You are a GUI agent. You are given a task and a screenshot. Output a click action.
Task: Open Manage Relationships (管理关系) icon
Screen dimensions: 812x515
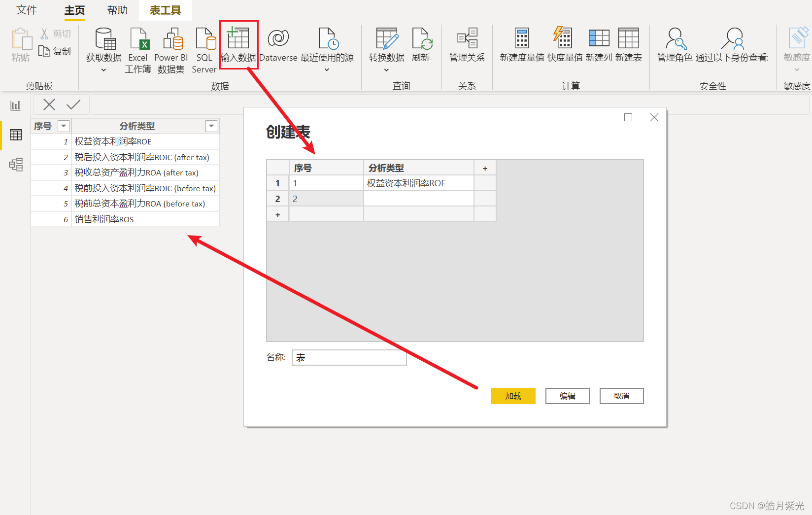(x=467, y=38)
